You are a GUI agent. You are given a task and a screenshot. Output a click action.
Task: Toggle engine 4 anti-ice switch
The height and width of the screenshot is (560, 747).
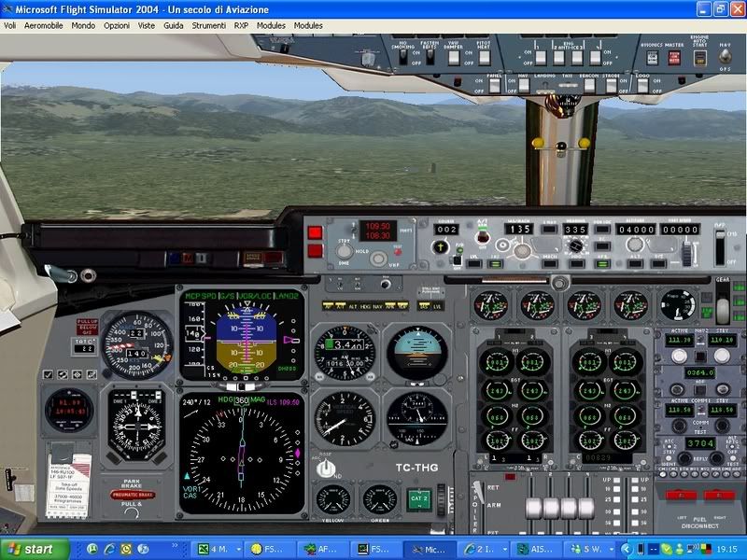tap(595, 58)
